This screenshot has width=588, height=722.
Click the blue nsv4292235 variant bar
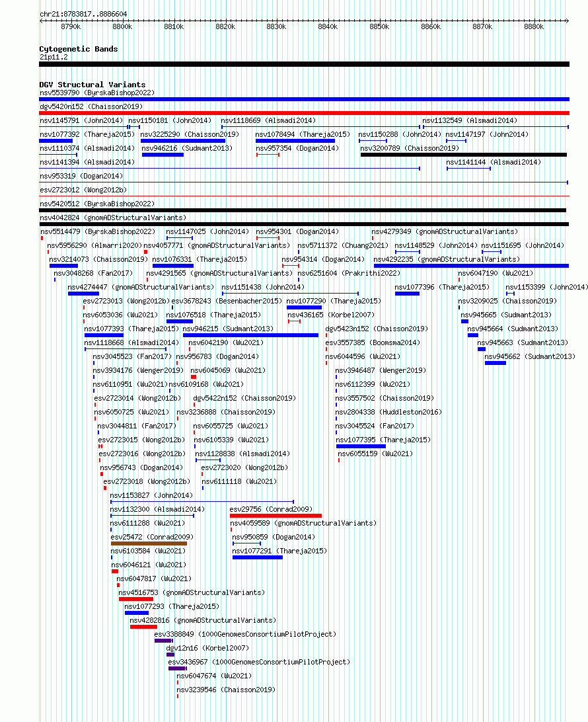(472, 266)
